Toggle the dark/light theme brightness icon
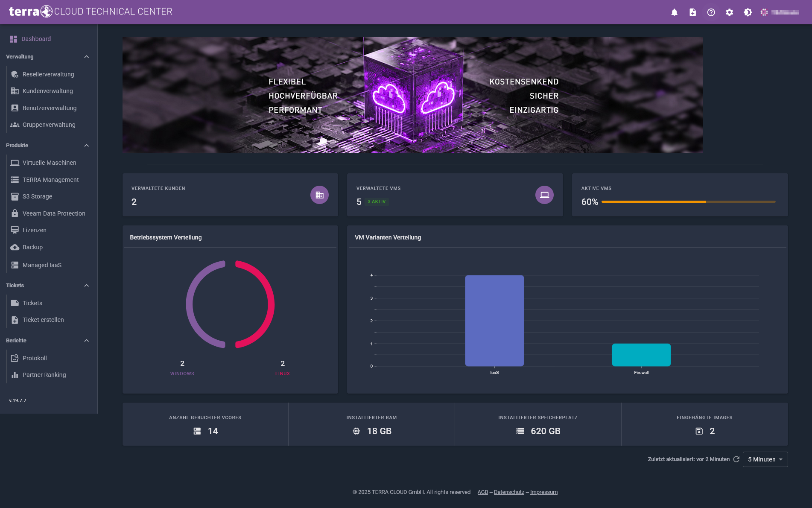The height and width of the screenshot is (508, 812). 748,12
